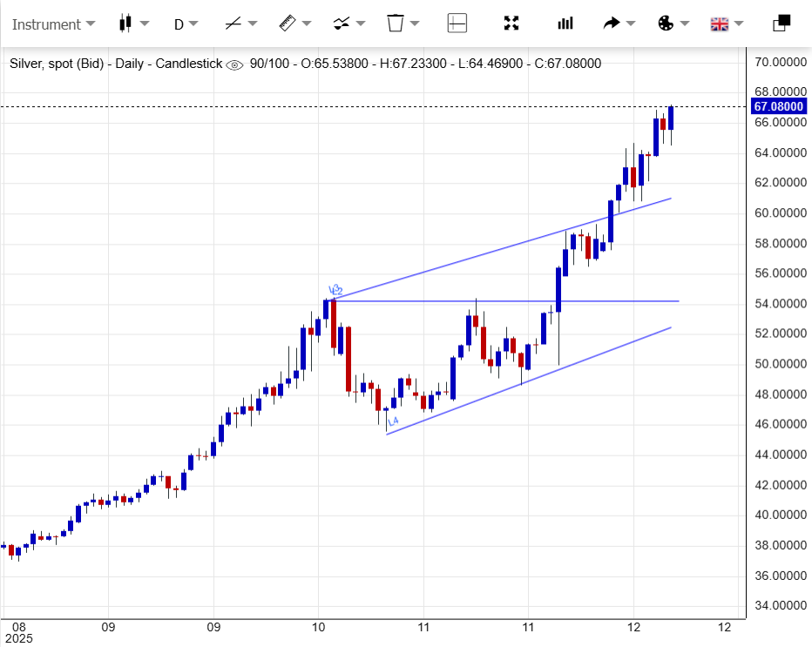Toggle the eye icon next to Candlestick
Image resolution: width=812 pixels, height=647 pixels.
[234, 64]
